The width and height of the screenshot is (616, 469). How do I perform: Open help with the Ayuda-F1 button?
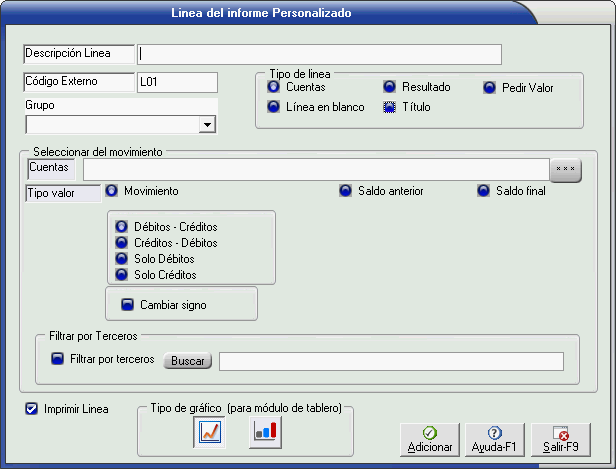point(494,438)
